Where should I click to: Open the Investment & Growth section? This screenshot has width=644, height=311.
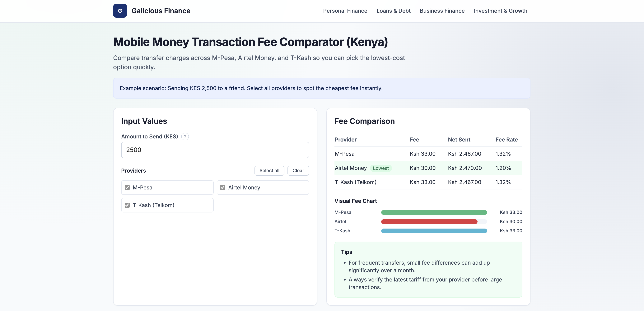[x=501, y=11]
